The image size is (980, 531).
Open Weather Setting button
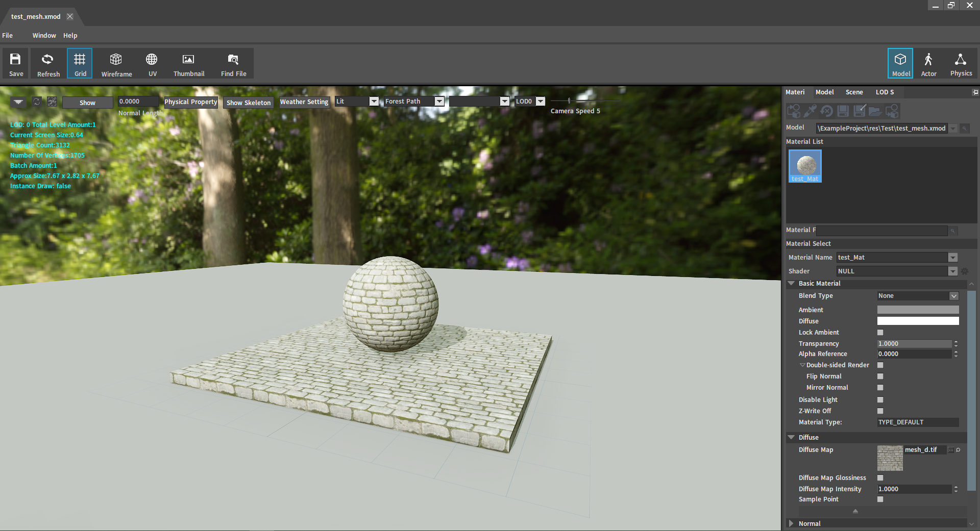(x=304, y=102)
